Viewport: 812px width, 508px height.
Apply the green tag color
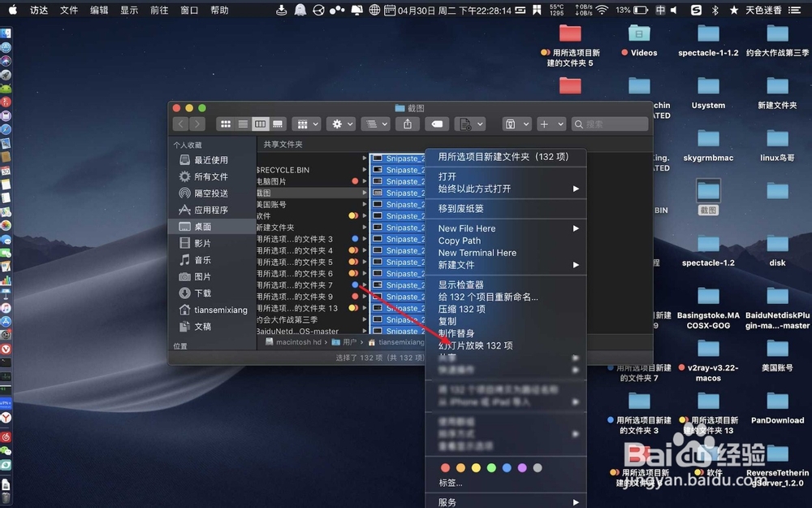coord(491,468)
